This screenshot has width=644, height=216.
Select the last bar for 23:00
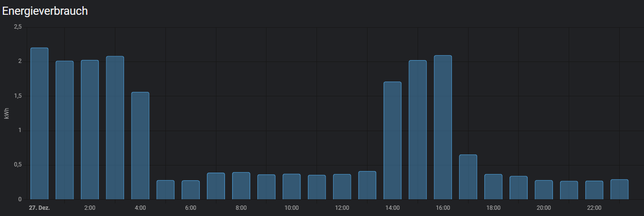pyautogui.click(x=620, y=189)
